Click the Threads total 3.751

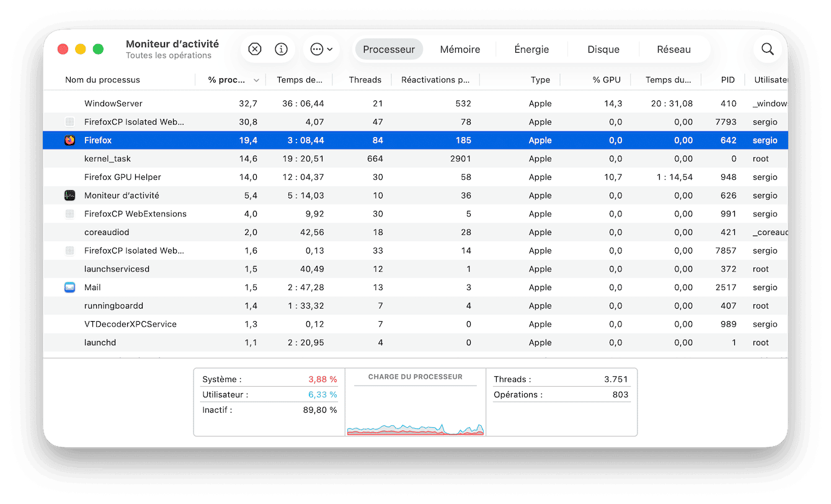pyautogui.click(x=616, y=379)
